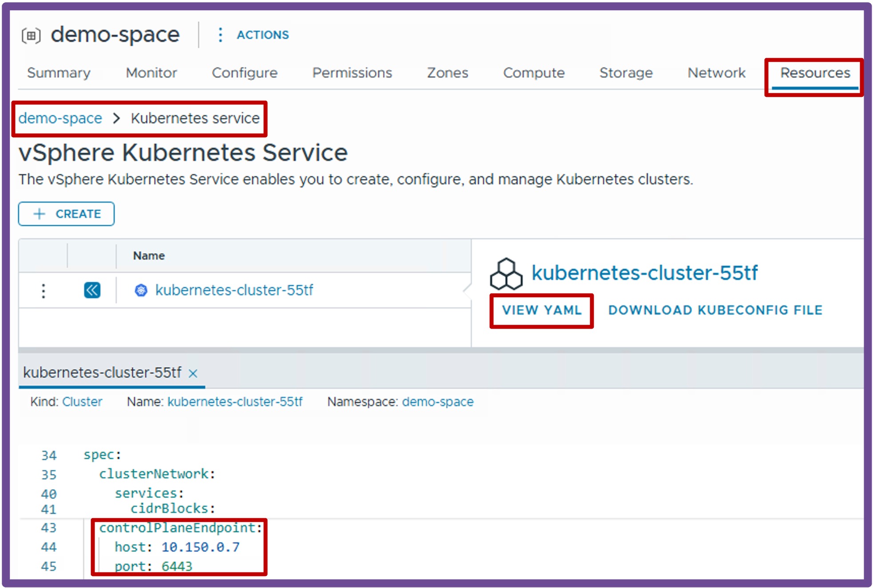This screenshot has width=873, height=588.
Task: Click the demo-space breadcrumb link
Action: pyautogui.click(x=60, y=118)
